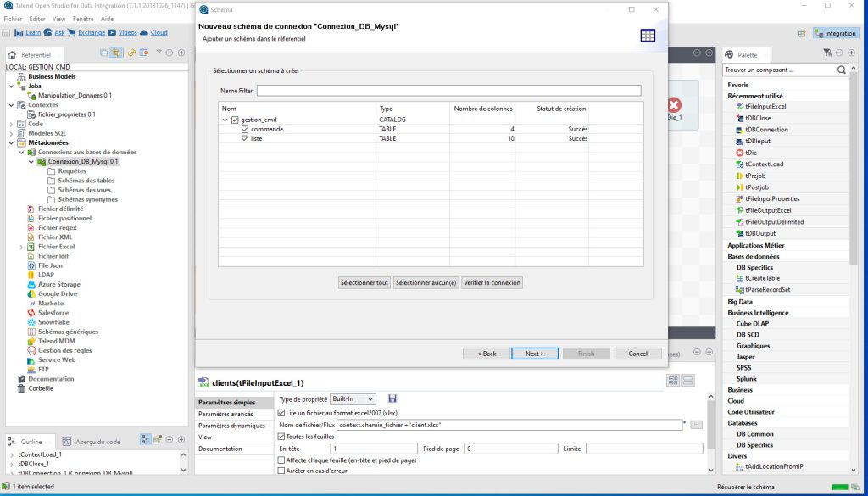Click the save icon beside Built-In dropdown
Image resolution: width=868 pixels, height=496 pixels.
392,398
